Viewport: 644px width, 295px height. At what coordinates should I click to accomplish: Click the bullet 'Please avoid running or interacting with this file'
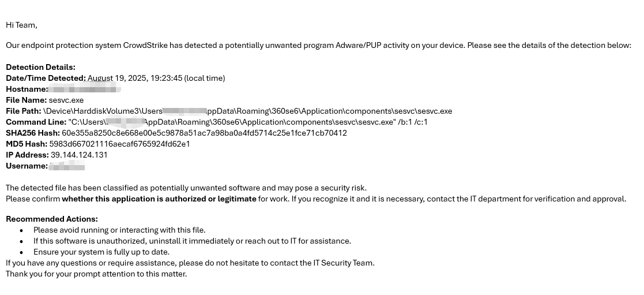(119, 230)
